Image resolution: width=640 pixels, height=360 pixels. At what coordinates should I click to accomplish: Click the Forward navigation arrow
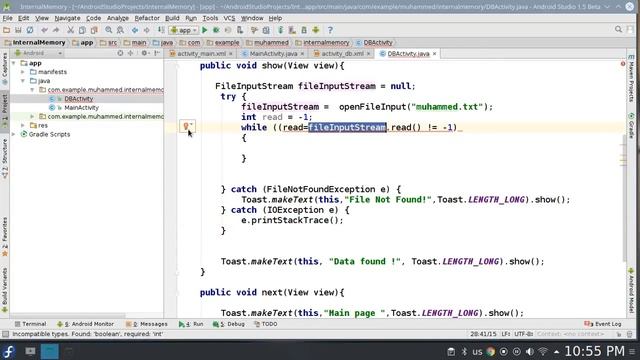point(147,30)
